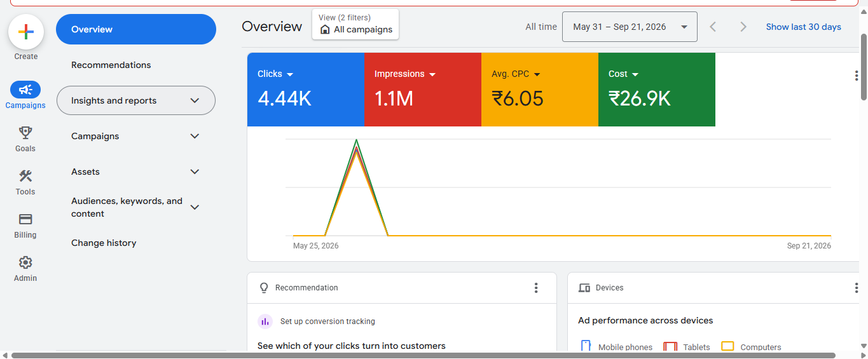
Task: Open the Avg. CPC metric dropdown
Action: (x=537, y=74)
